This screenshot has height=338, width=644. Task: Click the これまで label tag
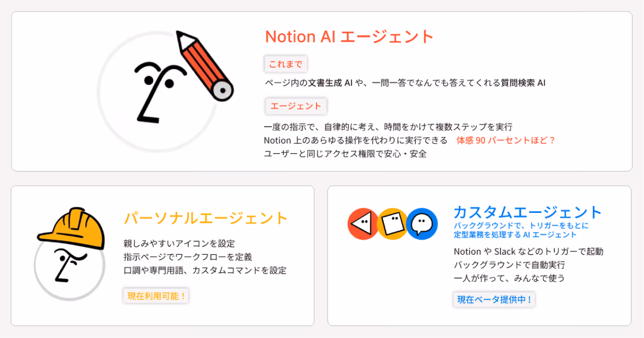click(x=286, y=64)
